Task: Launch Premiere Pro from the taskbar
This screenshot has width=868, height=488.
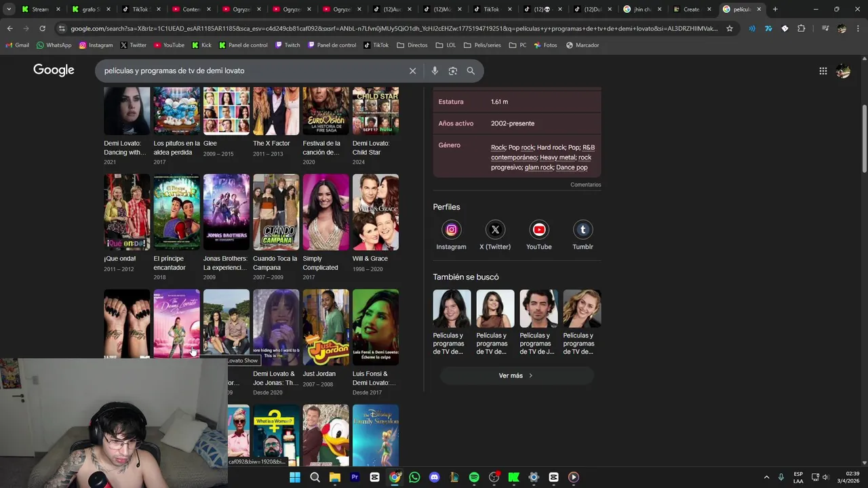Action: tap(355, 477)
